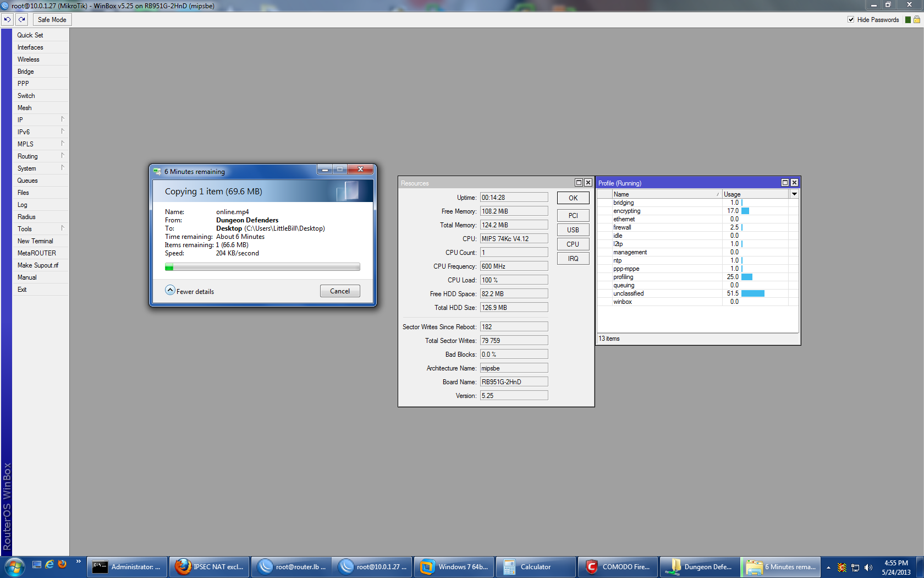Click the file copy progress bar

coord(262,267)
